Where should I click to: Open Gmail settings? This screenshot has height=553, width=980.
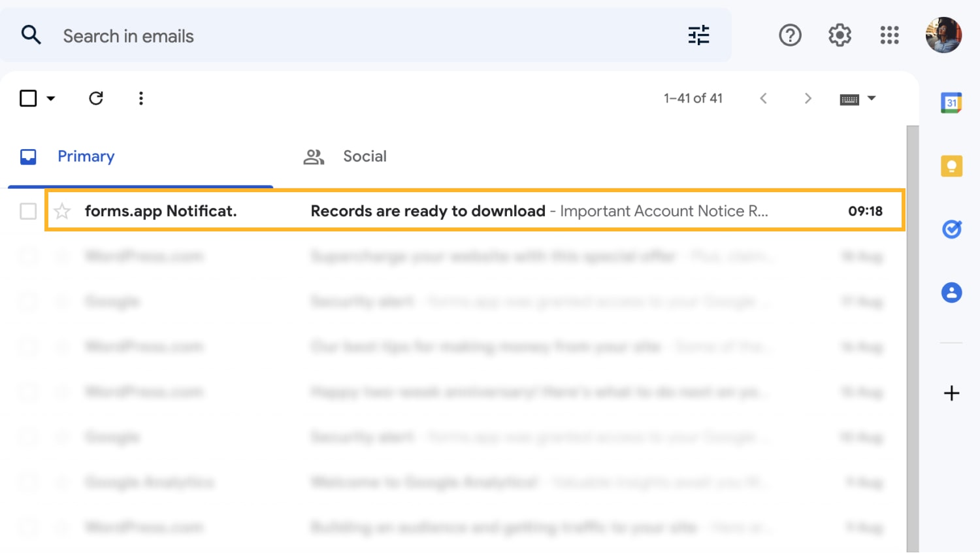840,35
